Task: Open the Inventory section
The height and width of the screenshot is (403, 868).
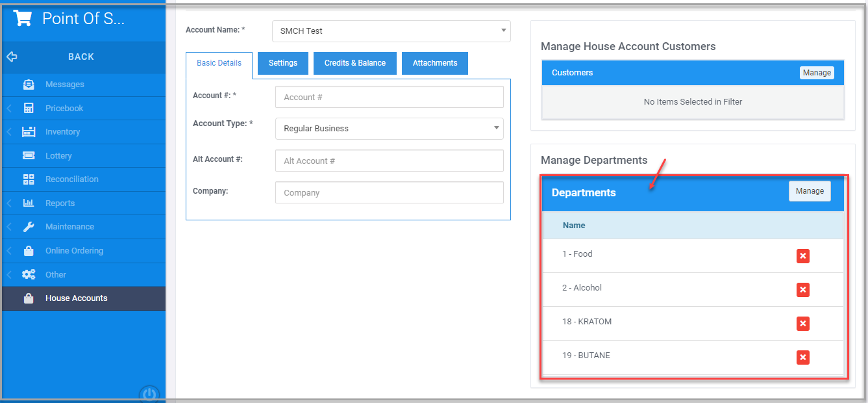Action: click(x=29, y=131)
